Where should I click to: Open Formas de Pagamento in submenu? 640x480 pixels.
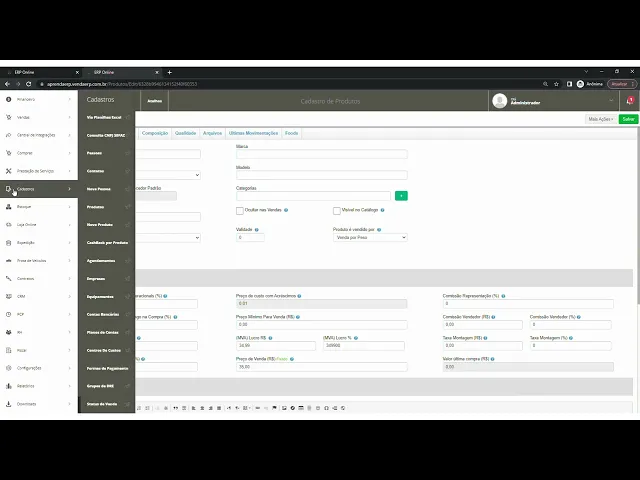[107, 368]
